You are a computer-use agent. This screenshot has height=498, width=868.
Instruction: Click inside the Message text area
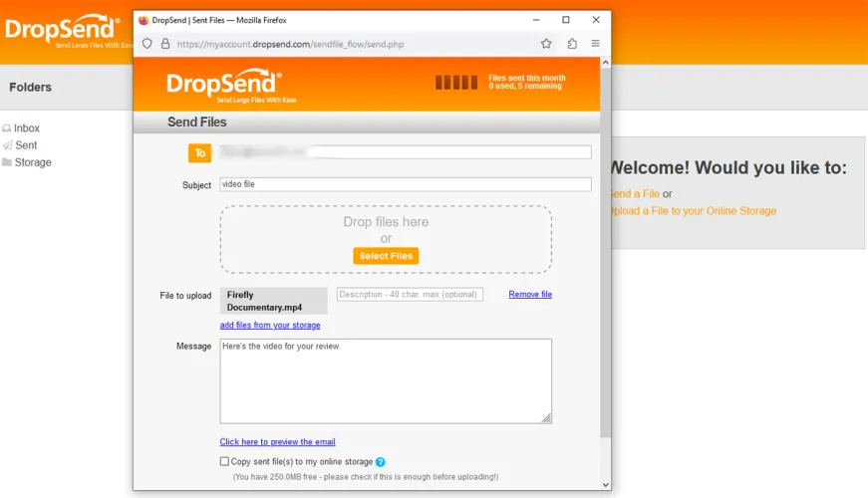[x=385, y=380]
